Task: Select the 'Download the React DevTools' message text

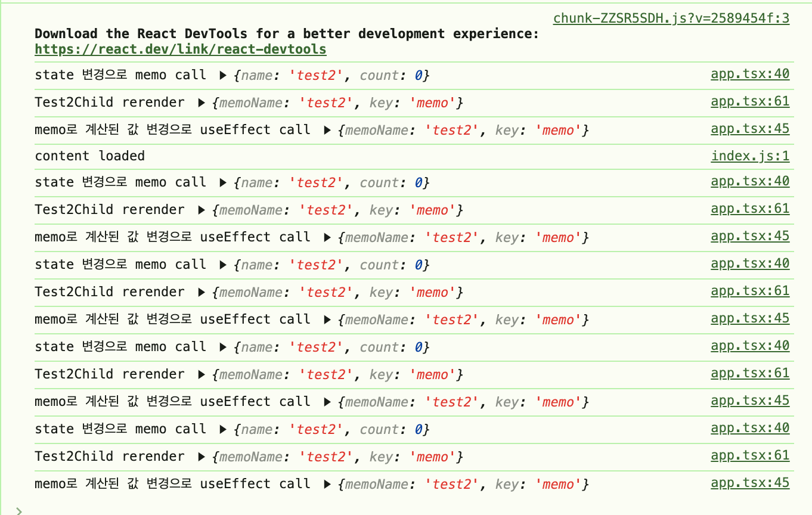Action: pyautogui.click(x=287, y=34)
